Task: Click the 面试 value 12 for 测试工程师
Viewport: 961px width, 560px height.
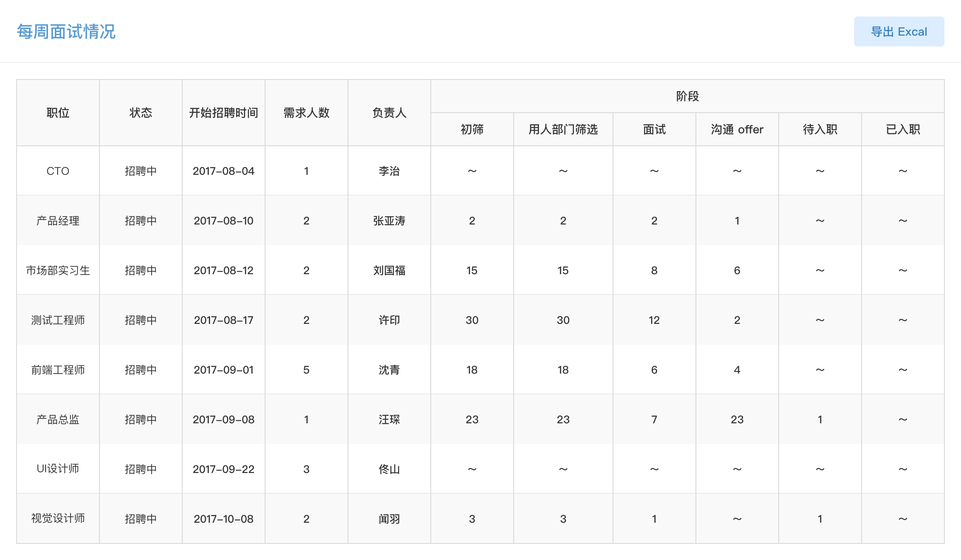Action: click(654, 320)
